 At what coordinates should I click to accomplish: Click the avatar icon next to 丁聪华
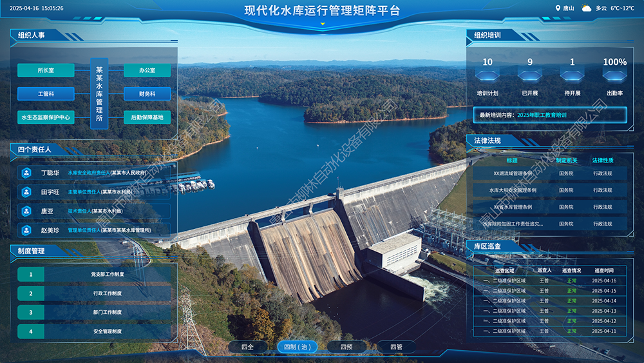click(26, 173)
